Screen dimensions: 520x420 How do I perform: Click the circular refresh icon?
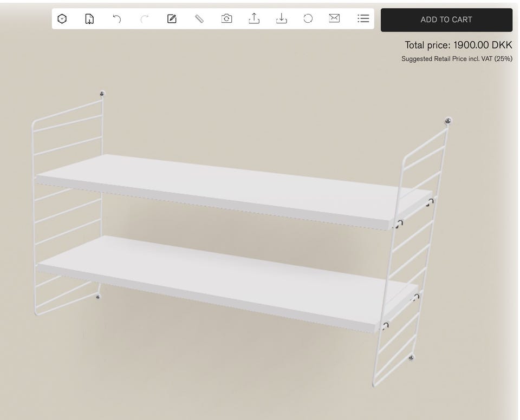tap(308, 18)
